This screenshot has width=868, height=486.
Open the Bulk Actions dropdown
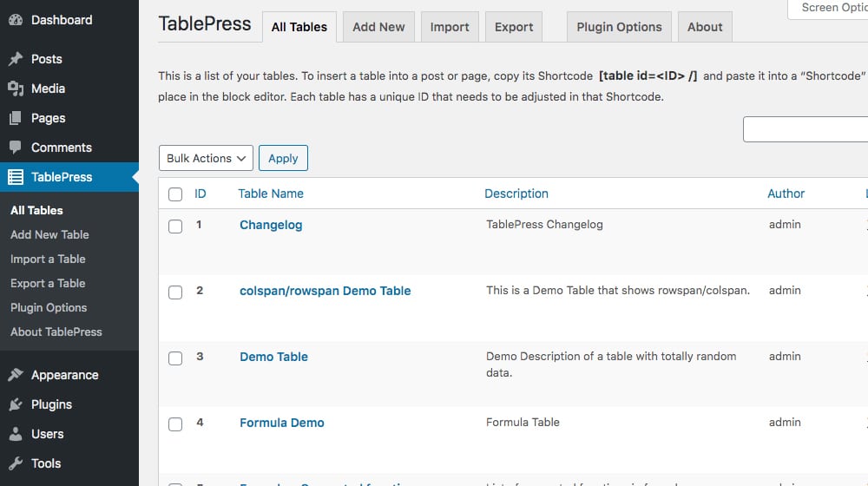tap(206, 158)
